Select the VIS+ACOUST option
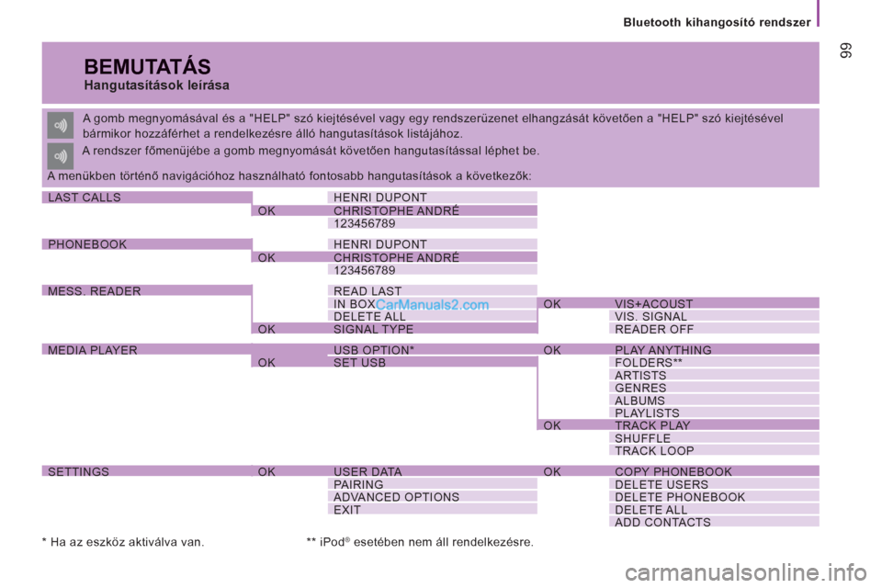Screen dimensions: 882x588 [714, 304]
